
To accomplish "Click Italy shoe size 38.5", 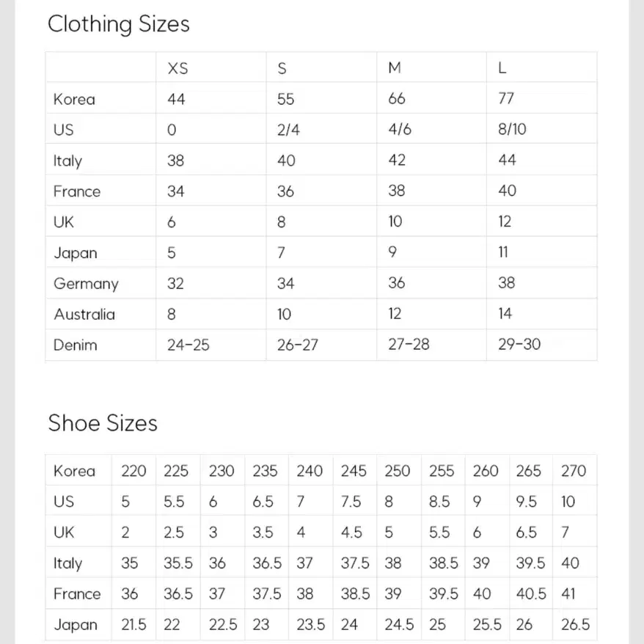I will click(x=444, y=563).
